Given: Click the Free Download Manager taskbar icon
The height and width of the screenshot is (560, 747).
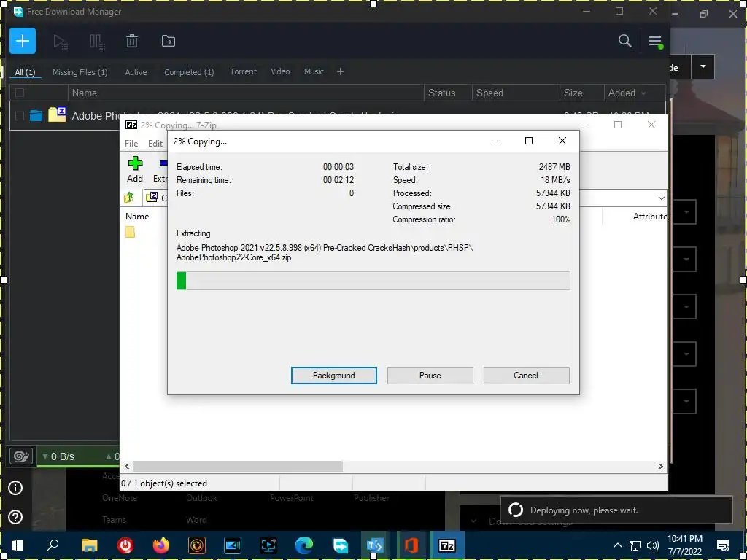Looking at the screenshot, I should (340, 545).
